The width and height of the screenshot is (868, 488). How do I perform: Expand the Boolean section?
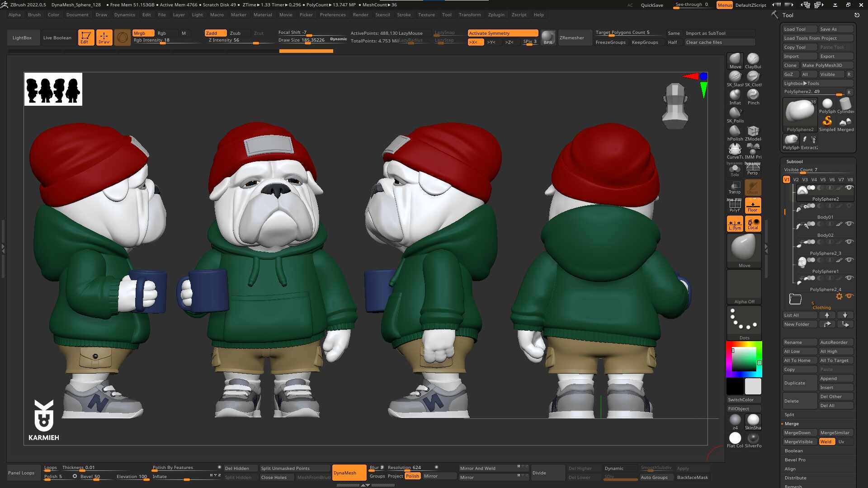793,450
